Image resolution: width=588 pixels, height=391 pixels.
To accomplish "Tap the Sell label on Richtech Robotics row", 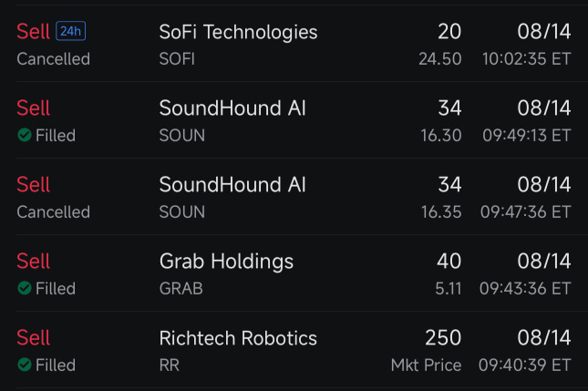I will 34,338.
